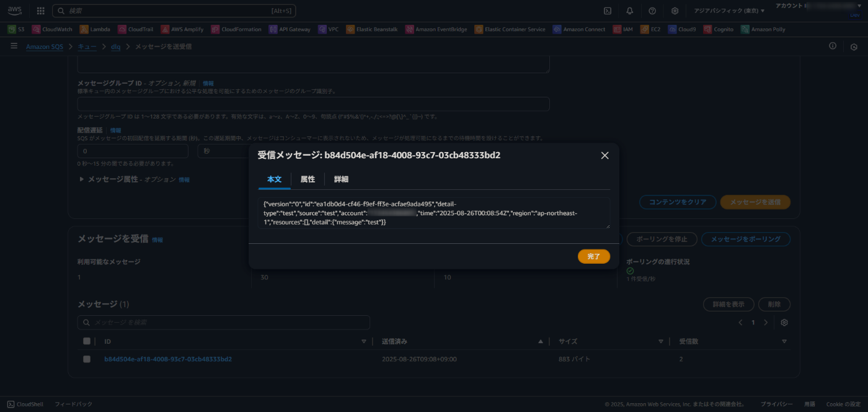868x412 pixels.
Task: Click the 完了 done button
Action: [x=594, y=256]
